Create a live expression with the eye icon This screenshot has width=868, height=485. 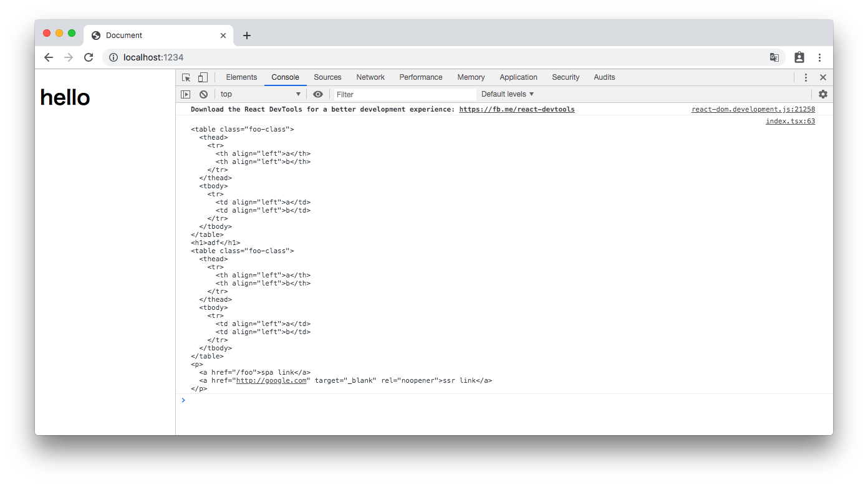318,94
